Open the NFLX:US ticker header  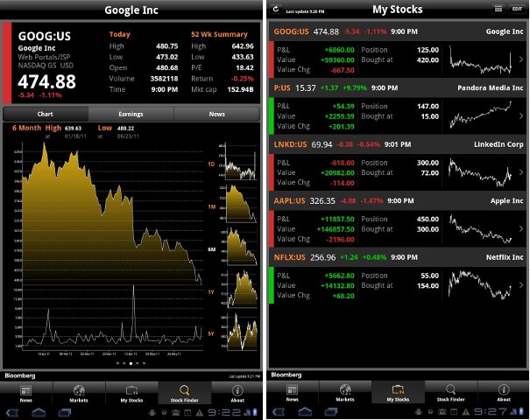[x=398, y=257]
